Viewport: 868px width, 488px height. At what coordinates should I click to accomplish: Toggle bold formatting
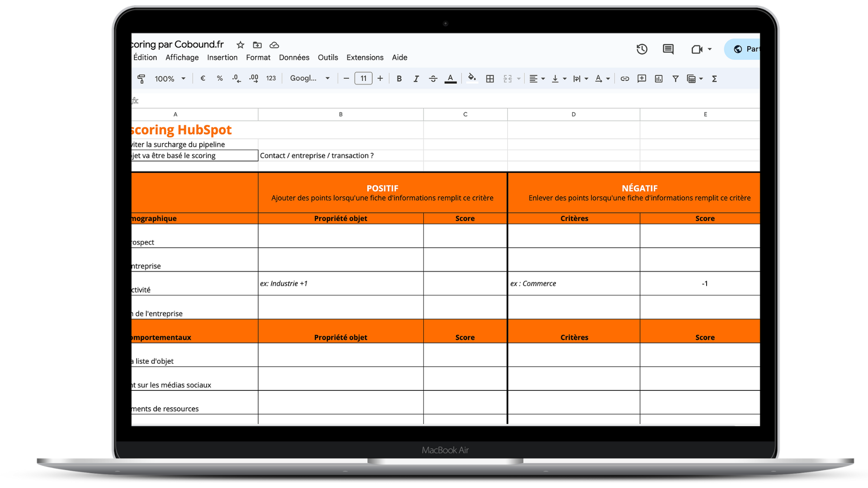click(399, 79)
